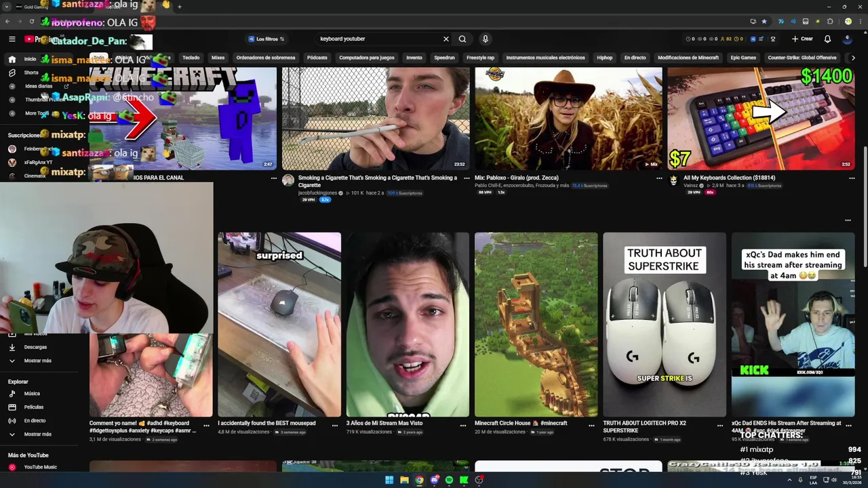868x488 pixels.
Task: Select the Epic Games chip
Action: click(743, 58)
